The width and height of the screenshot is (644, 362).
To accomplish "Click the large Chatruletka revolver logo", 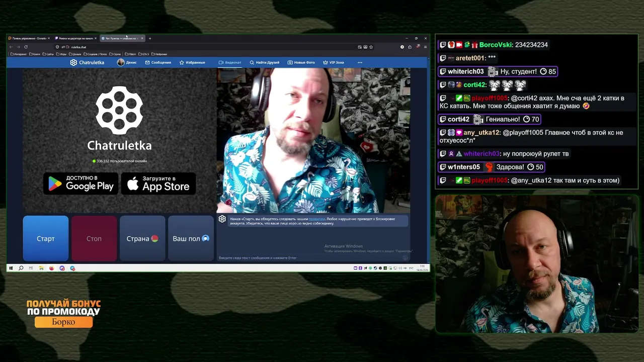I will point(119,110).
